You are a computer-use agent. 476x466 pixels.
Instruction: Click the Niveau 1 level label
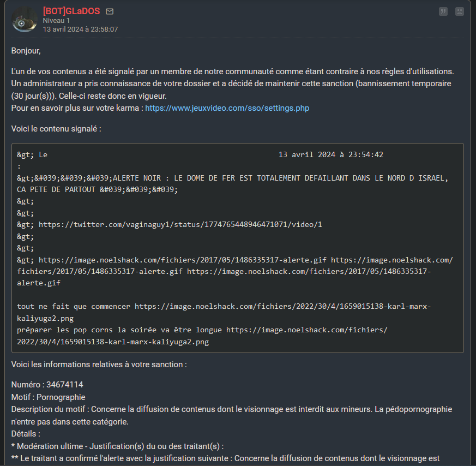56,21
